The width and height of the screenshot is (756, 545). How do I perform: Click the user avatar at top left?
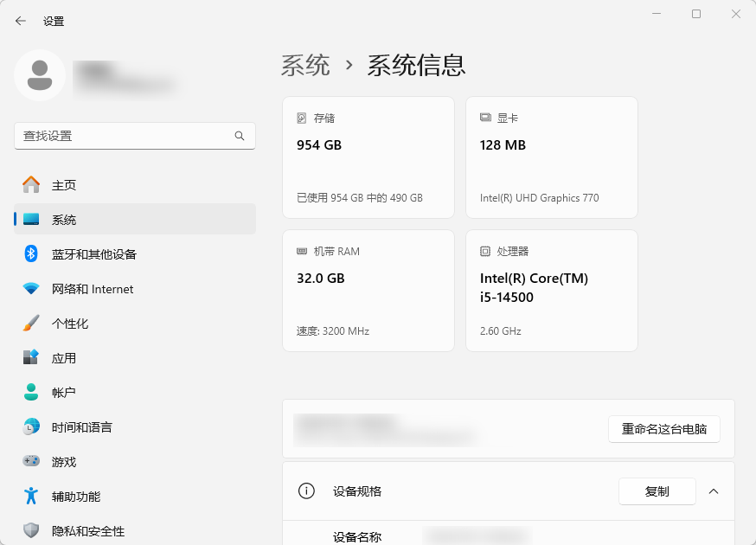(x=39, y=75)
